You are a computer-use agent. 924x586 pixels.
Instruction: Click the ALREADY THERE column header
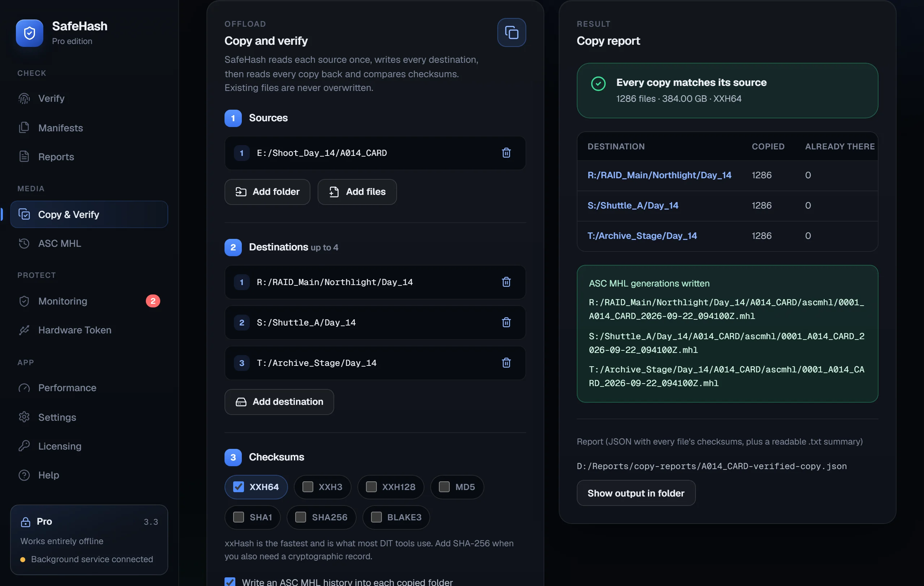[x=840, y=146]
